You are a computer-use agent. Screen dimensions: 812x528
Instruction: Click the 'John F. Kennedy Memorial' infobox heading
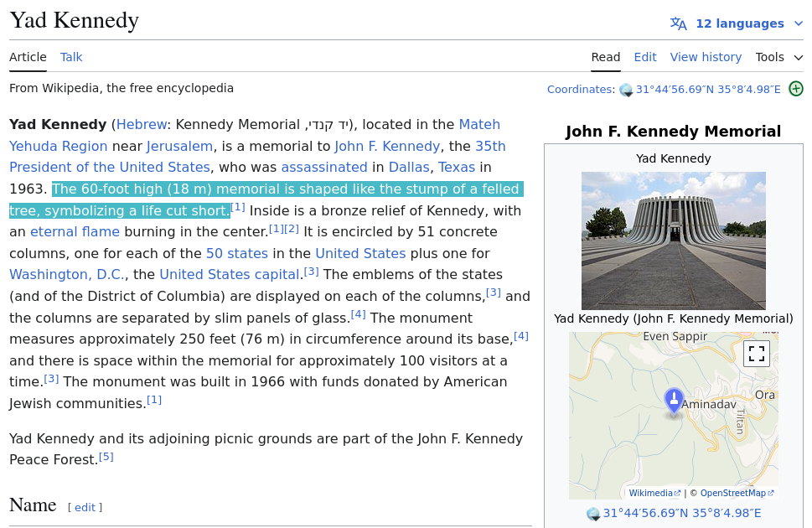pos(673,131)
